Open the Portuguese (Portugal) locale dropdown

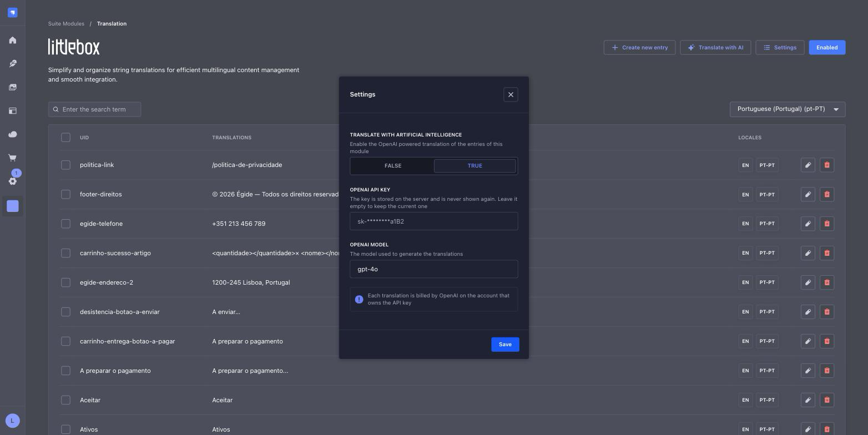click(x=788, y=109)
